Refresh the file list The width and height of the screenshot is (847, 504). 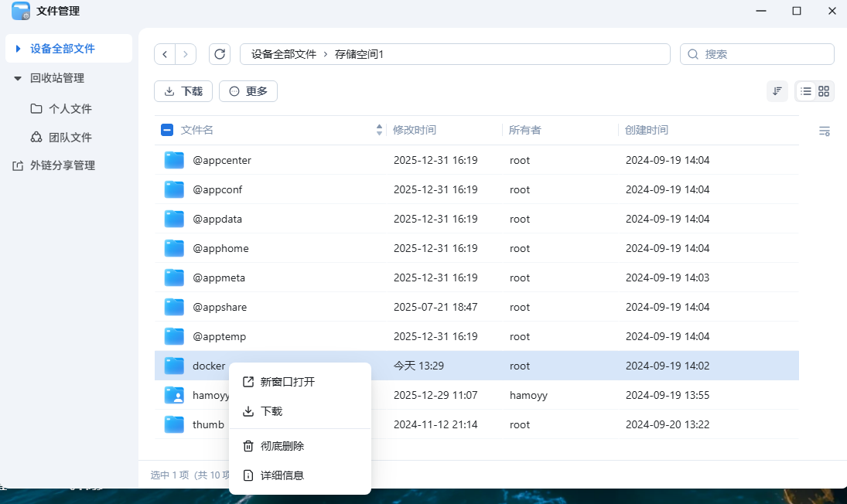pos(220,54)
